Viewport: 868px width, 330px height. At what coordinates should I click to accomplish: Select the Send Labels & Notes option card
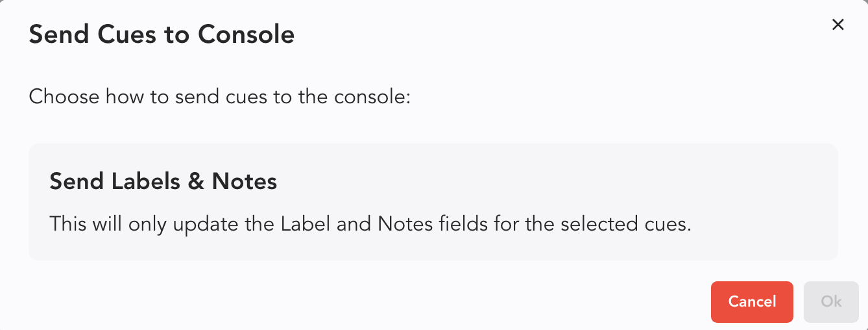coord(433,202)
